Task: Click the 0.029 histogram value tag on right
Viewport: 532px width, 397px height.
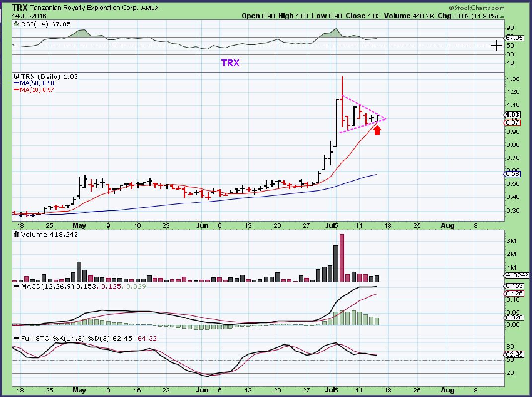Action: click(x=514, y=318)
